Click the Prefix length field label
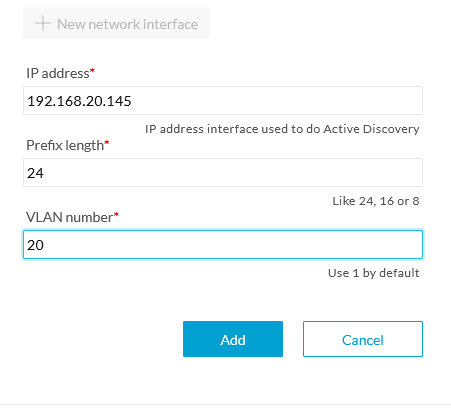Screen dimensions: 451x408 pyautogui.click(x=65, y=146)
